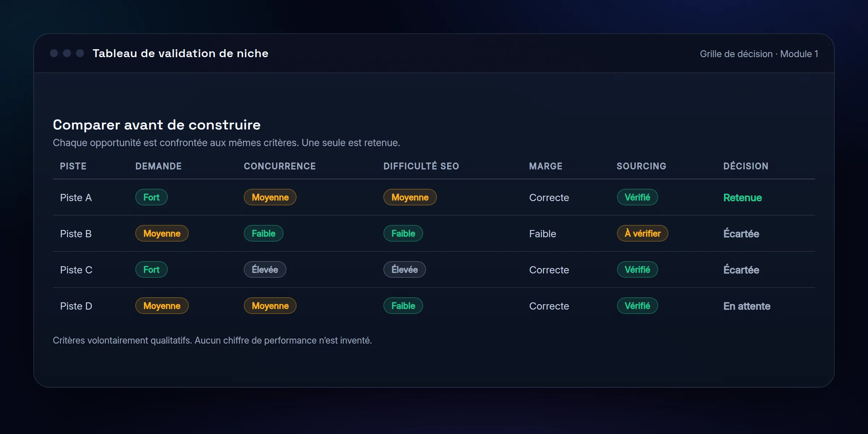Click the first window control dot
The height and width of the screenshot is (434, 868).
click(x=54, y=53)
